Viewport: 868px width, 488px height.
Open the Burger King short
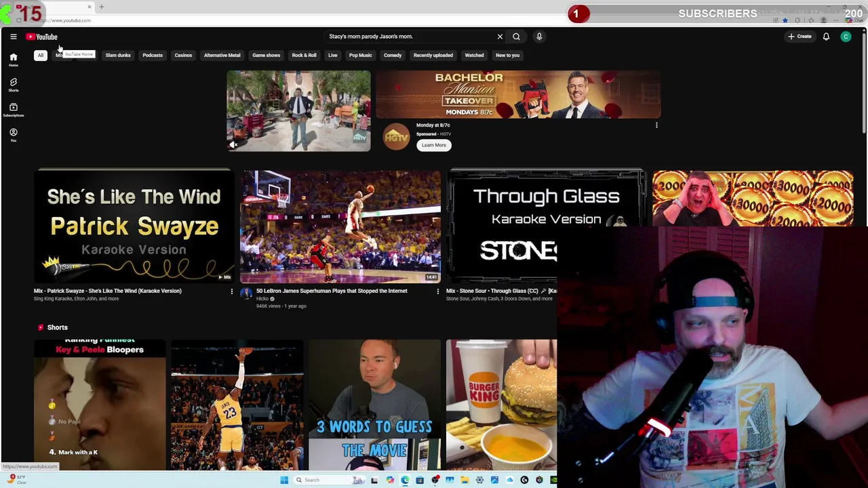point(501,405)
